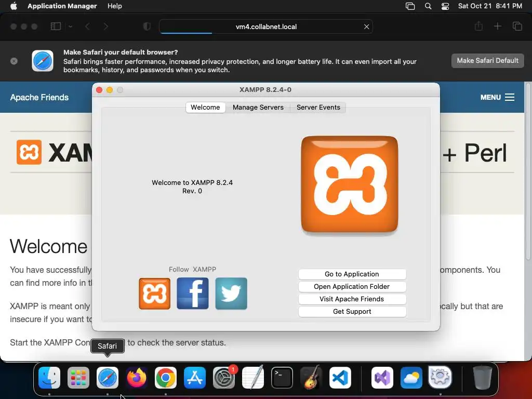Click Go to Application button

click(352, 274)
